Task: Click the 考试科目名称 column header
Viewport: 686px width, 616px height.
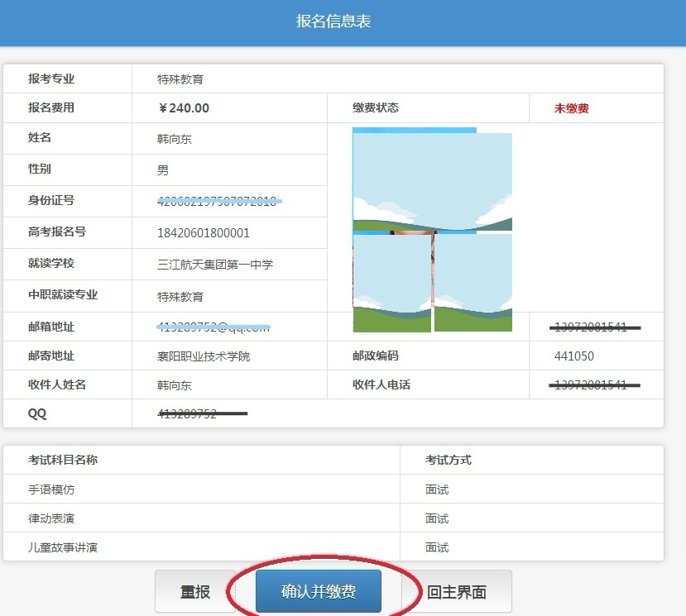Action: tap(63, 460)
